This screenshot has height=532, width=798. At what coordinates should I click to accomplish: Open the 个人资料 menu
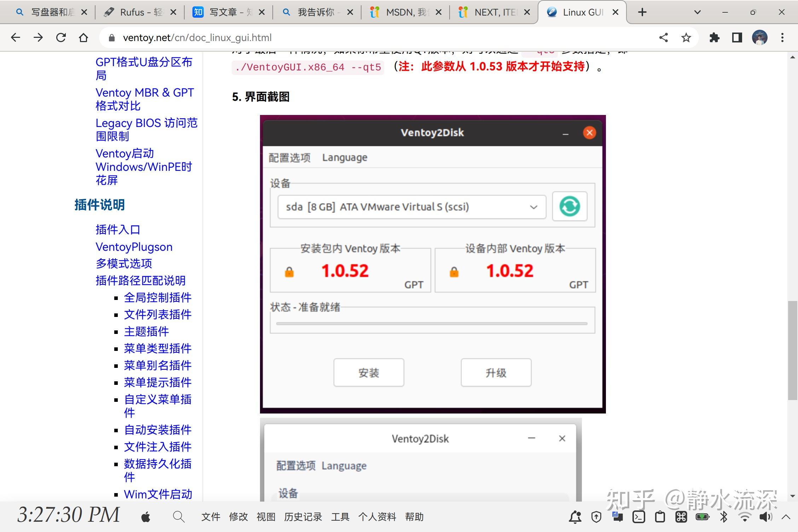point(377,517)
